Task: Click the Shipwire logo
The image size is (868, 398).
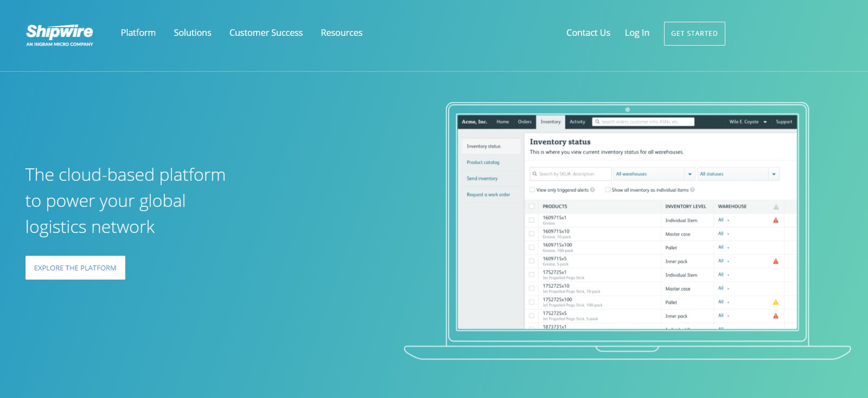Action: click(60, 35)
